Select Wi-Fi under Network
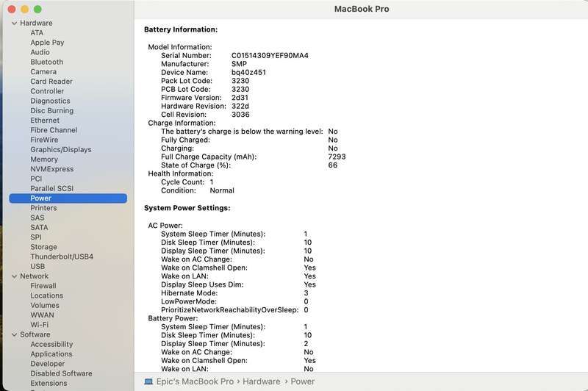Image resolution: width=588 pixels, height=391 pixels. tap(40, 326)
